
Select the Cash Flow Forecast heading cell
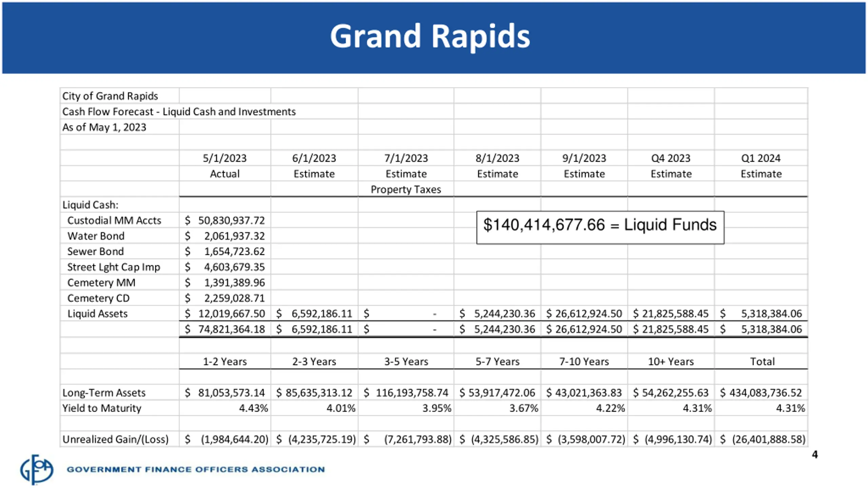[x=179, y=111]
